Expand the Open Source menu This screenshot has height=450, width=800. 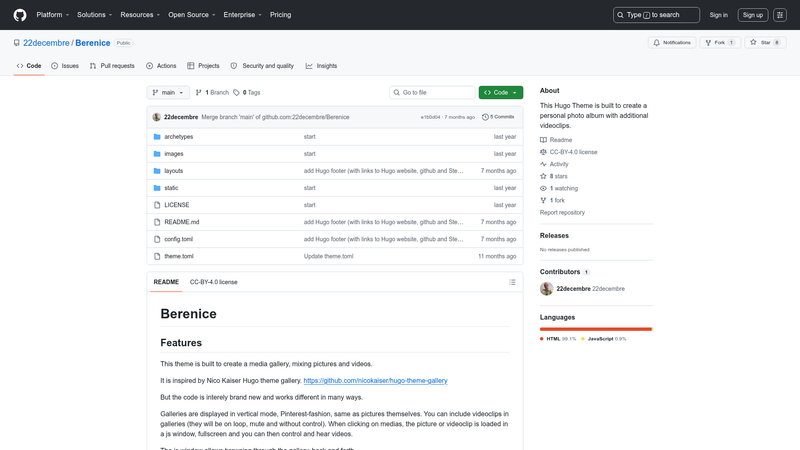192,15
